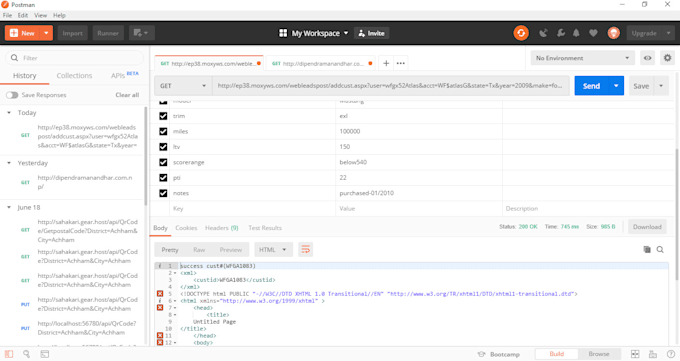Screen dimensions: 680x361
Task: Click the heart icon in header
Action: pos(593,33)
